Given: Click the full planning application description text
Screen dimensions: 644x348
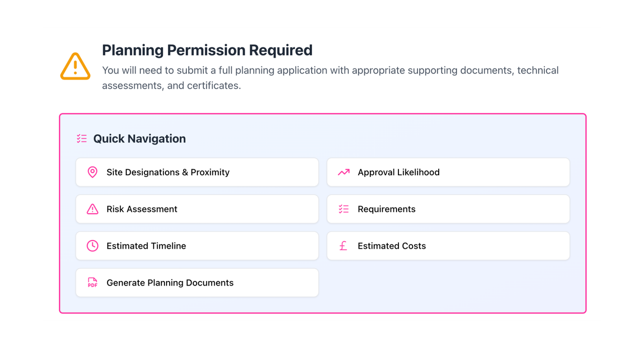Looking at the screenshot, I should pos(330,78).
